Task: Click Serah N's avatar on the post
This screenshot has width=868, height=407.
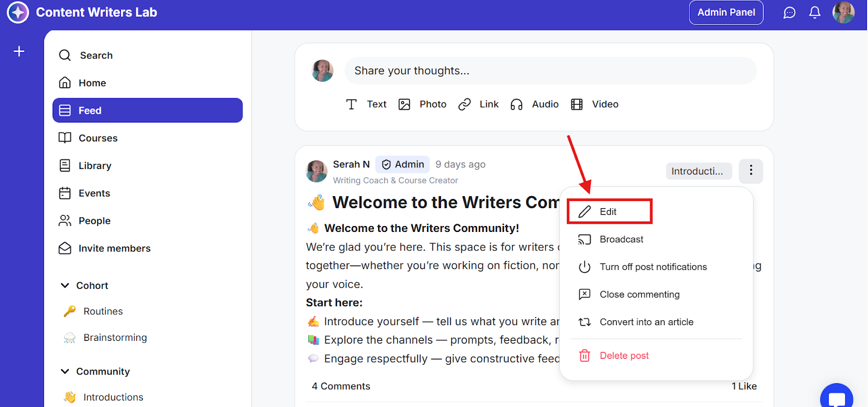Action: click(x=316, y=171)
